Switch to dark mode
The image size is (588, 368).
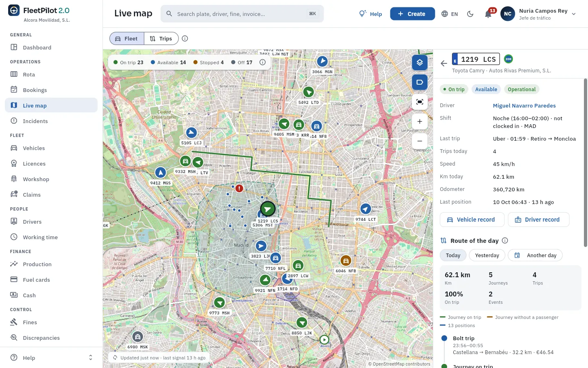tap(470, 14)
